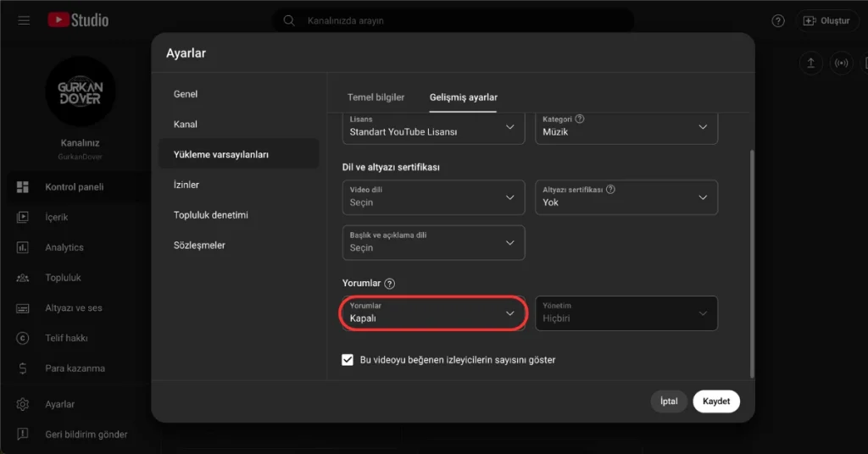
Task: Click the GurkanDover channel name text
Action: click(x=81, y=157)
